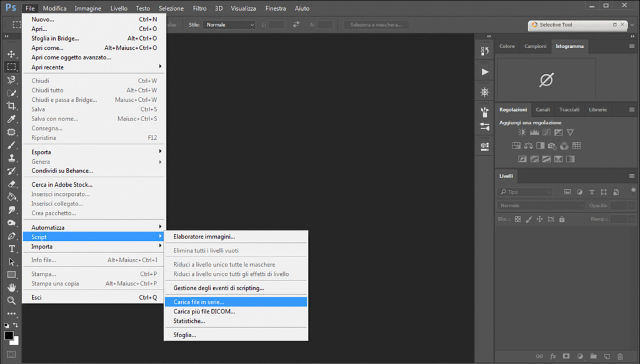Click Nuovo... in File menu
This screenshot has height=364, width=640.
click(94, 19)
